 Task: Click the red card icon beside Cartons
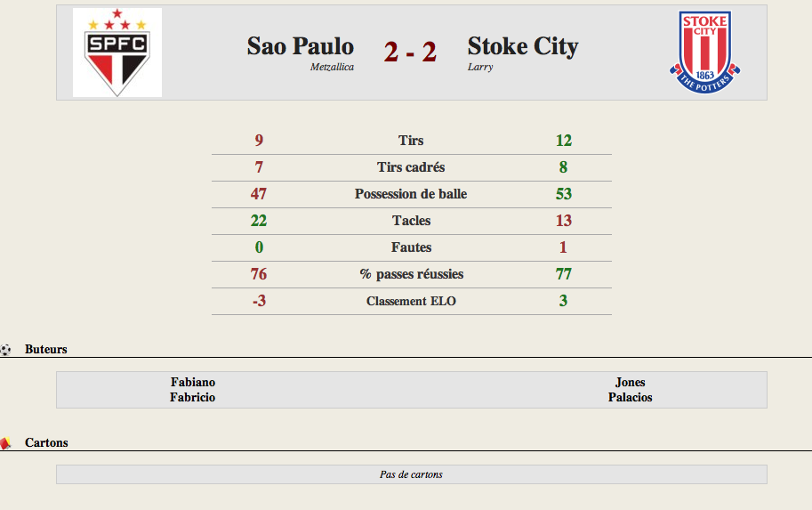click(5, 443)
